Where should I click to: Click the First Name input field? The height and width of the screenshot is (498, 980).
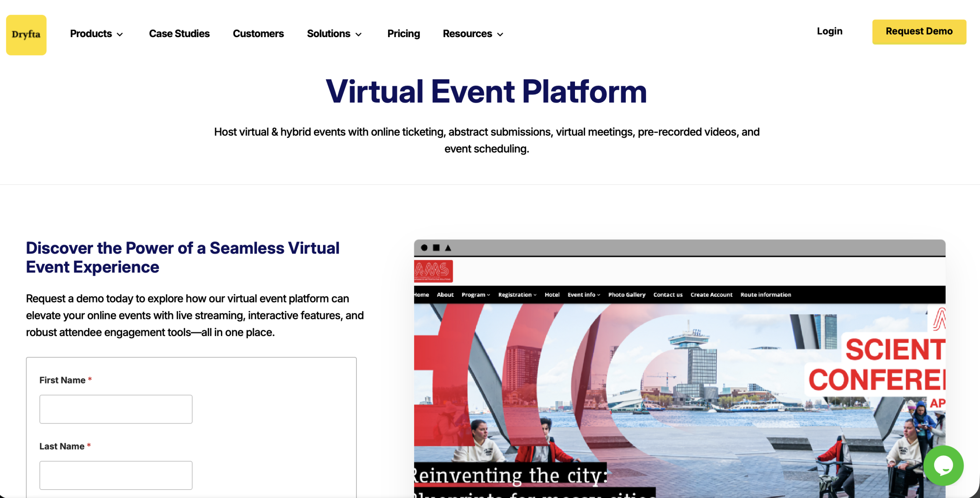tap(115, 409)
